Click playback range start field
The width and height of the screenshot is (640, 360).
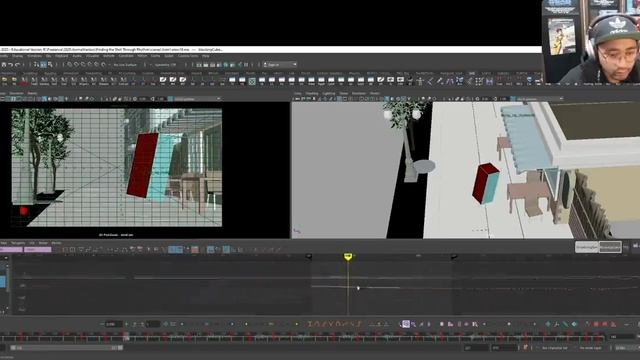click(x=476, y=348)
